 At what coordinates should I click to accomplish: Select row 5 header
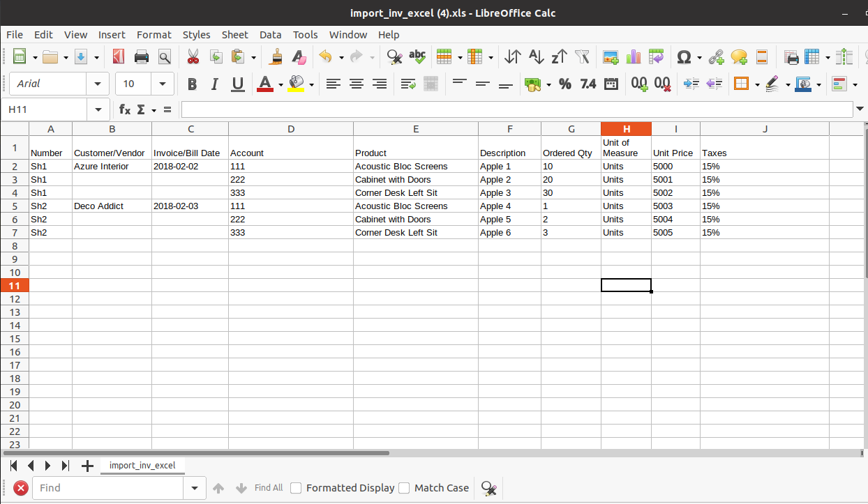[15, 206]
